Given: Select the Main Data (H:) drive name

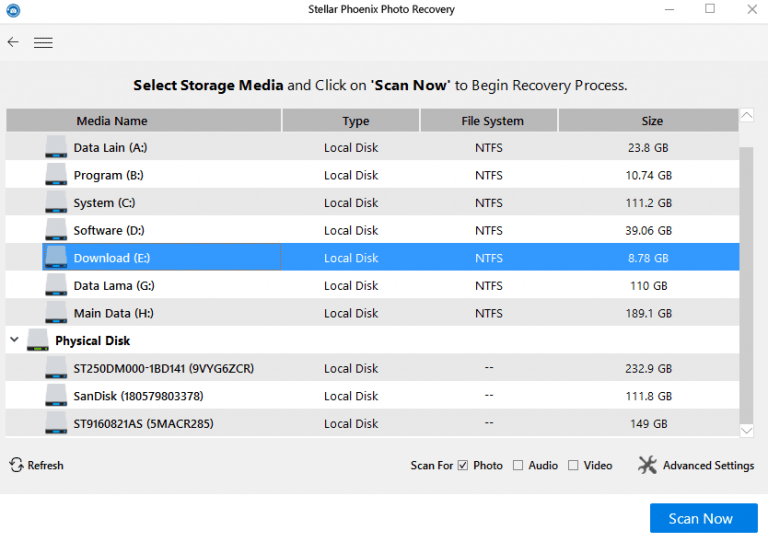Looking at the screenshot, I should click(114, 313).
